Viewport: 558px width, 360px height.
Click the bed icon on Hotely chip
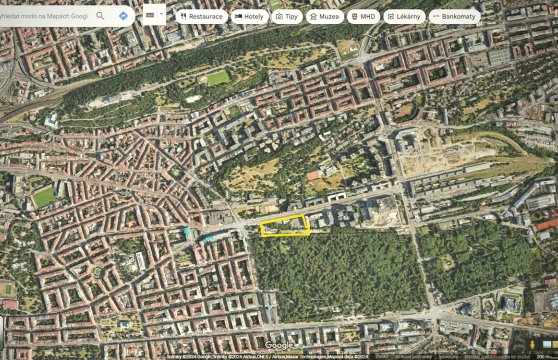click(x=239, y=16)
